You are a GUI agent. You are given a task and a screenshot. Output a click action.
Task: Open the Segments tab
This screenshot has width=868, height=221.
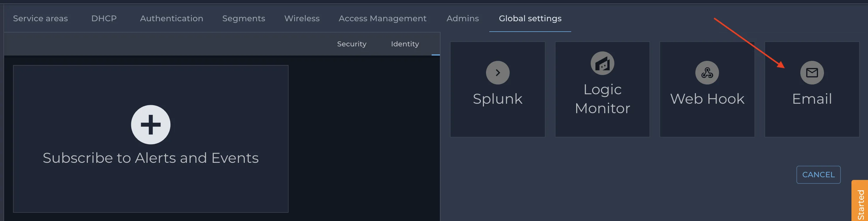coord(244,19)
